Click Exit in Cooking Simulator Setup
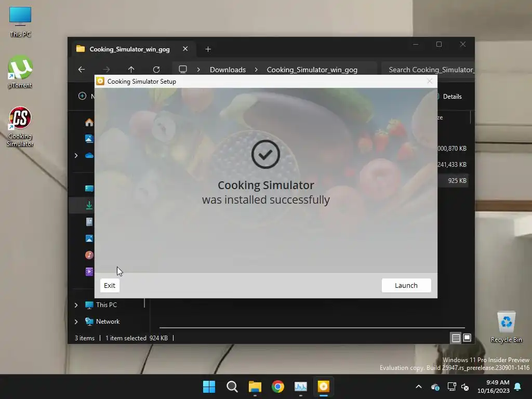Image resolution: width=532 pixels, height=399 pixels. [x=110, y=285]
